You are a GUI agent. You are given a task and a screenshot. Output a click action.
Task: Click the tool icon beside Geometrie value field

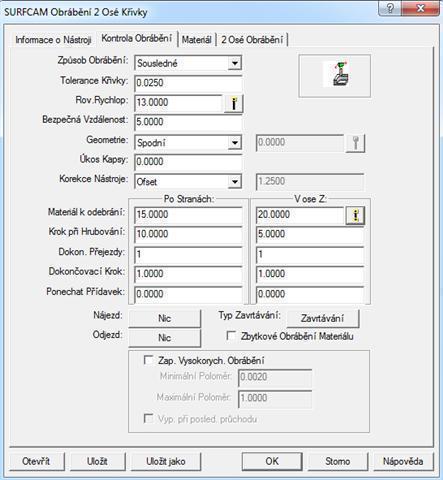click(x=355, y=143)
